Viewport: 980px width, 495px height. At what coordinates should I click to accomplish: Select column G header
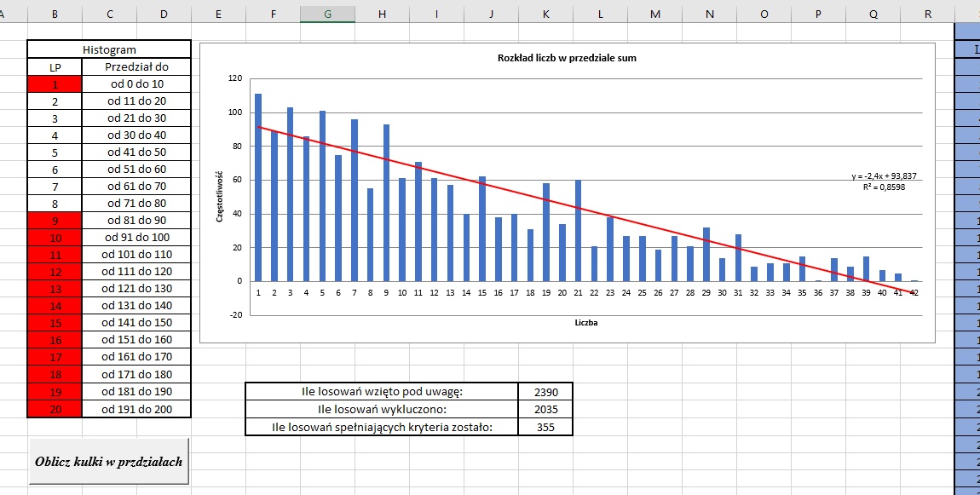328,12
